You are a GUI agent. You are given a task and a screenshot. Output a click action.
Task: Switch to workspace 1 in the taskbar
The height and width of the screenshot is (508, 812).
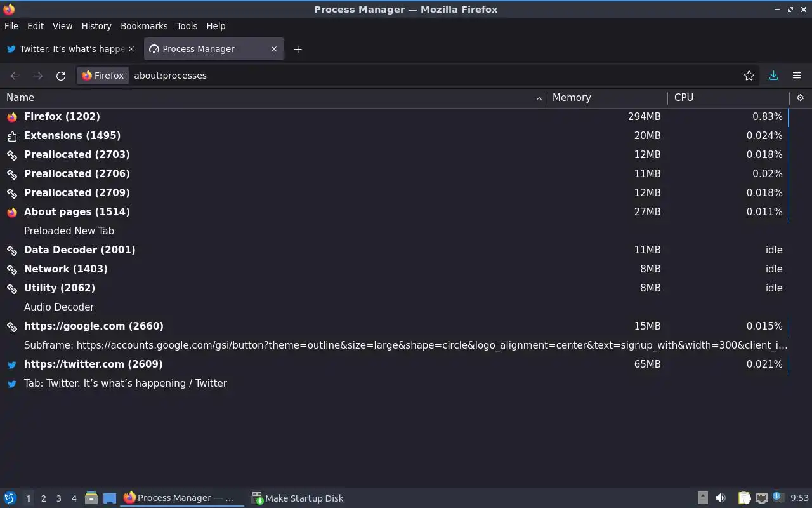(28, 498)
